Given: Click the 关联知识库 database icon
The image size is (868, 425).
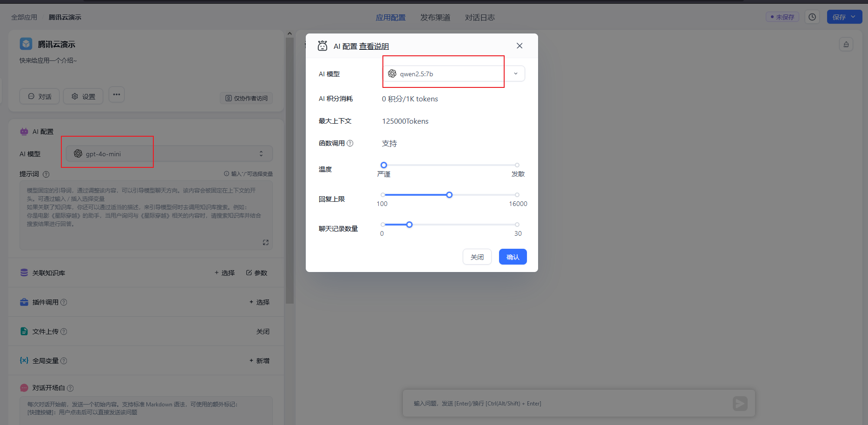Looking at the screenshot, I should [x=24, y=272].
